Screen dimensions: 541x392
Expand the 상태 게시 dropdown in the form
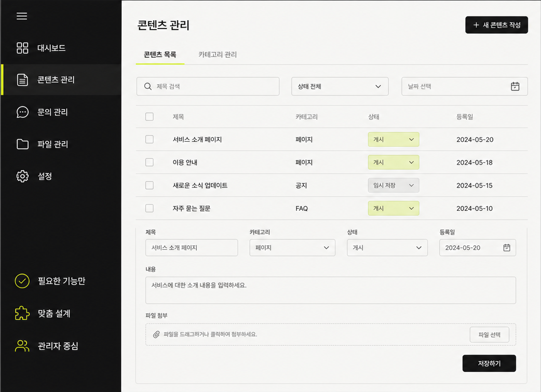tap(387, 248)
